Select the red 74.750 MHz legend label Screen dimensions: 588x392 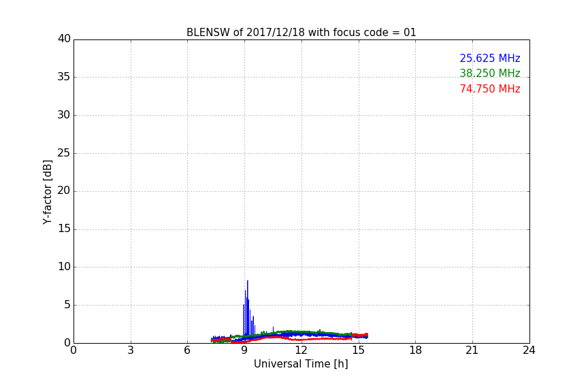pyautogui.click(x=490, y=89)
